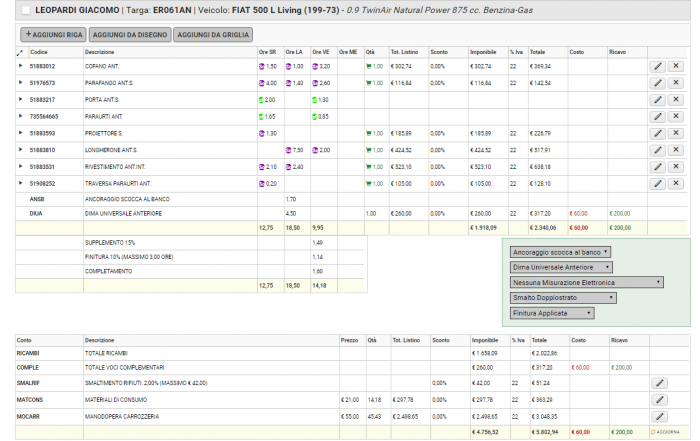
Task: Open the Nessuna Misurazione Elettronica dropdown
Action: click(587, 283)
